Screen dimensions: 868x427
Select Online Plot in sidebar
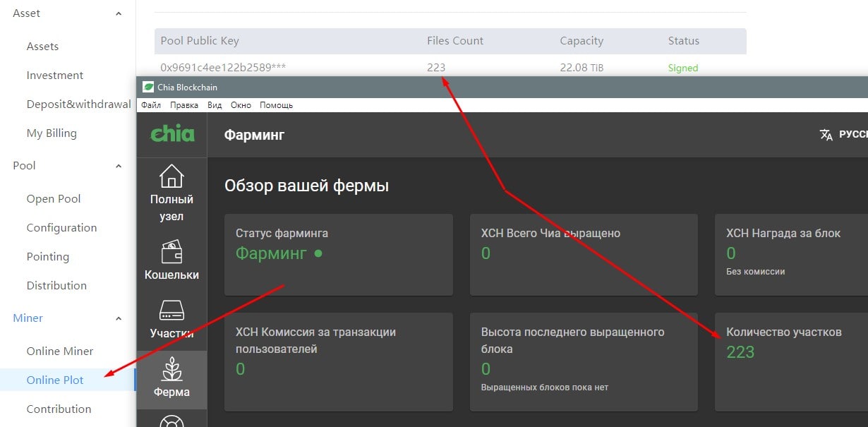point(55,380)
